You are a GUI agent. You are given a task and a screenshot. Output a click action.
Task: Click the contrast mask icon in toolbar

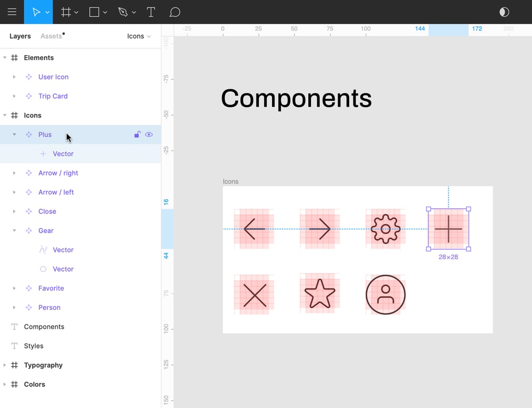point(504,12)
